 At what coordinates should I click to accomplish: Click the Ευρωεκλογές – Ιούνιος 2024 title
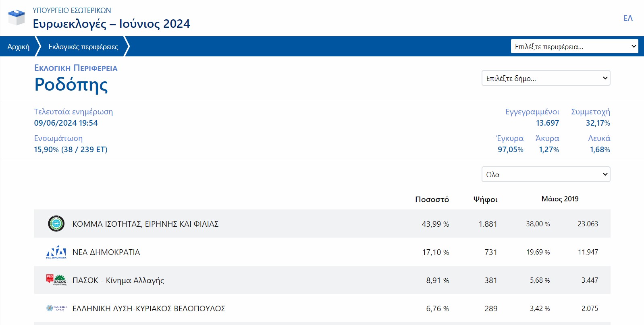(111, 24)
